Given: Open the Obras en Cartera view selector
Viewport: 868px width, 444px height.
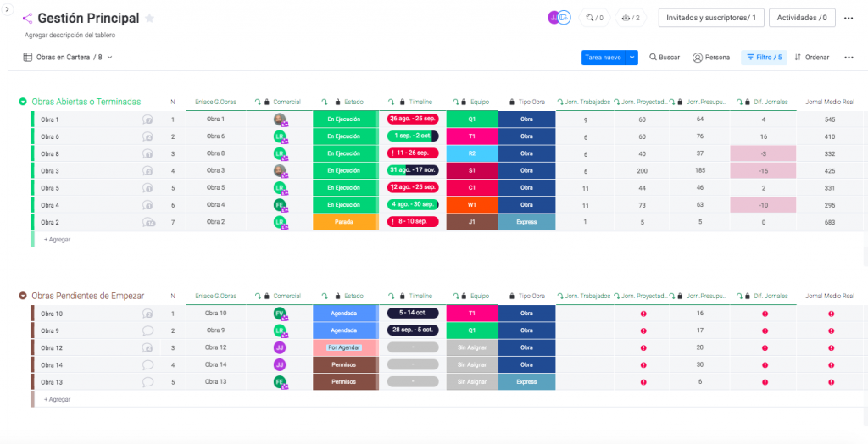Looking at the screenshot, I should coord(68,58).
